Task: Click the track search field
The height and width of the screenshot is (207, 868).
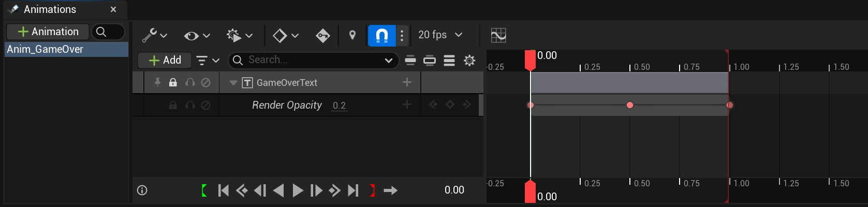Action: pyautogui.click(x=314, y=60)
